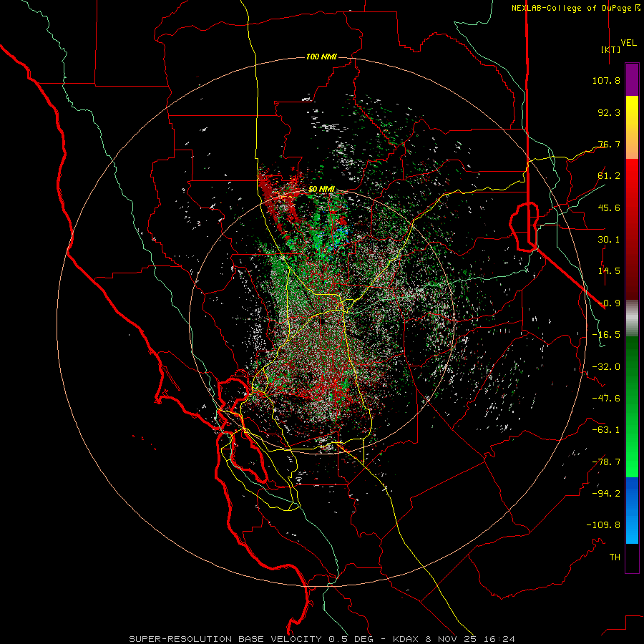Click the 50 NMI range ring label
The width and height of the screenshot is (644, 644).
[x=321, y=190]
